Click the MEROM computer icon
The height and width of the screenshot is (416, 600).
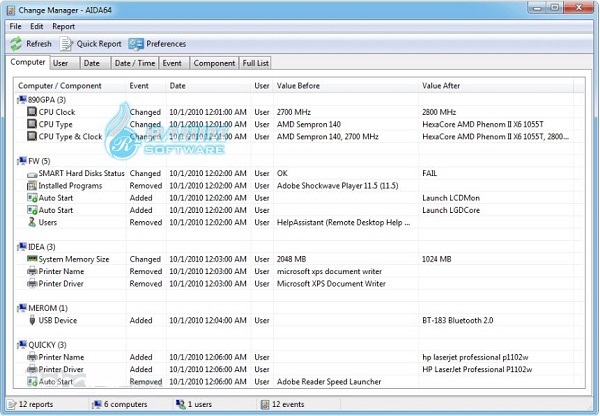tap(22, 308)
